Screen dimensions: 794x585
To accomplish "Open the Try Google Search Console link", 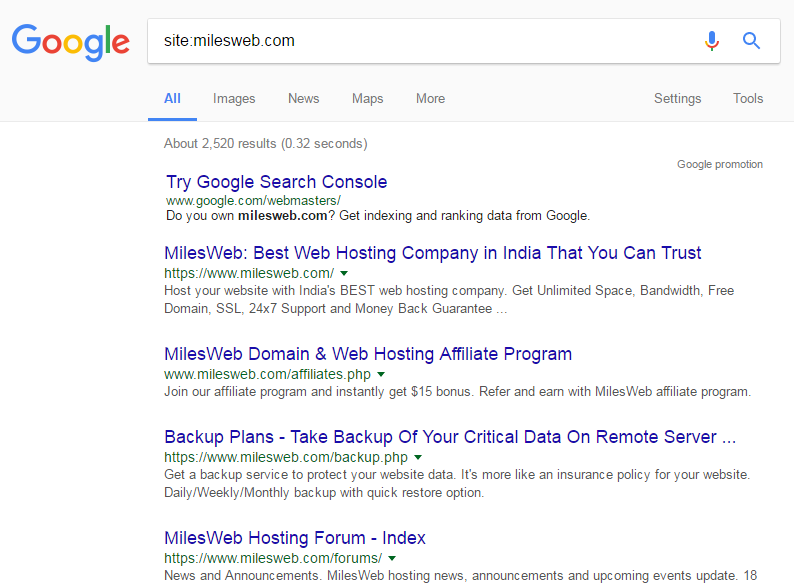I will pyautogui.click(x=276, y=182).
